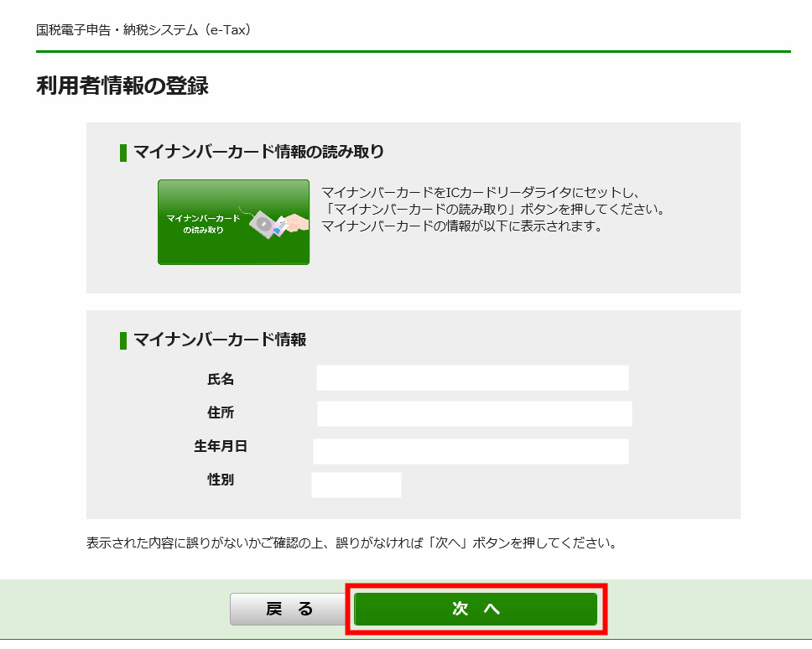Select the 生年月日 input field
Screen dimensions: 812x649
tap(471, 451)
